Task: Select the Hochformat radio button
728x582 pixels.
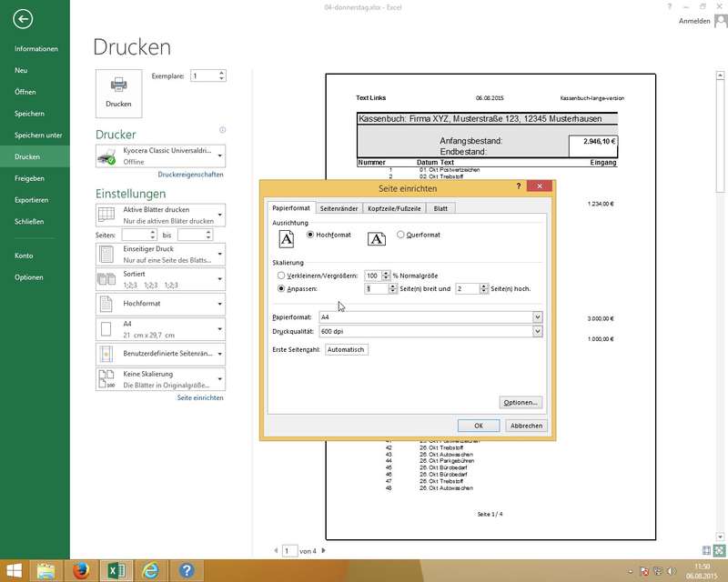Action: pyautogui.click(x=310, y=235)
